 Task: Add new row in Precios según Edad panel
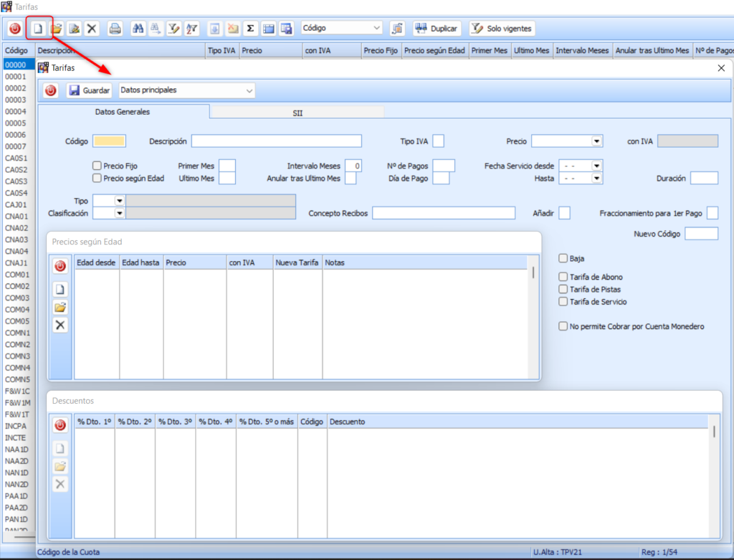pyautogui.click(x=60, y=290)
